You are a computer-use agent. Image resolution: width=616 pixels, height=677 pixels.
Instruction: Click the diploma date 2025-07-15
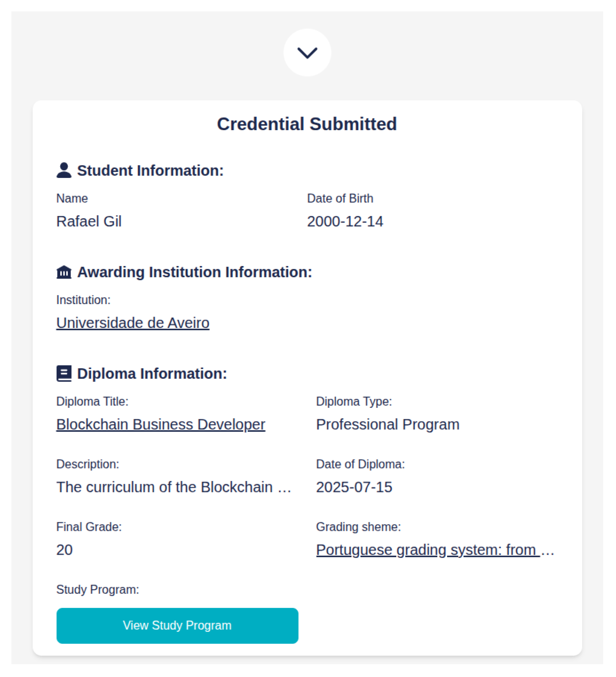click(x=354, y=487)
